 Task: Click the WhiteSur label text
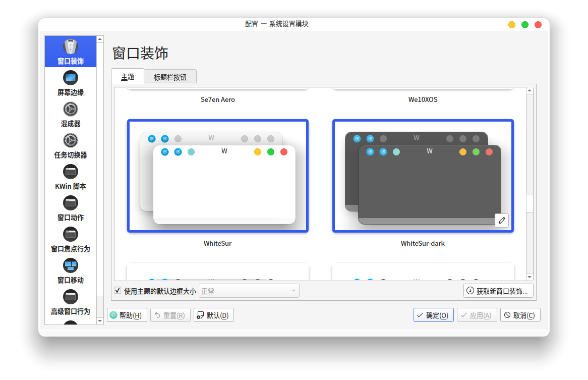217,243
